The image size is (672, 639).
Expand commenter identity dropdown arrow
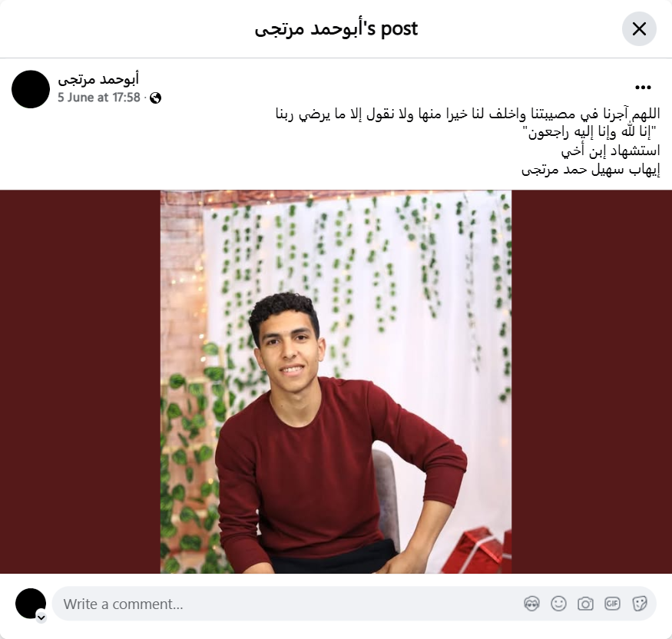click(x=41, y=617)
